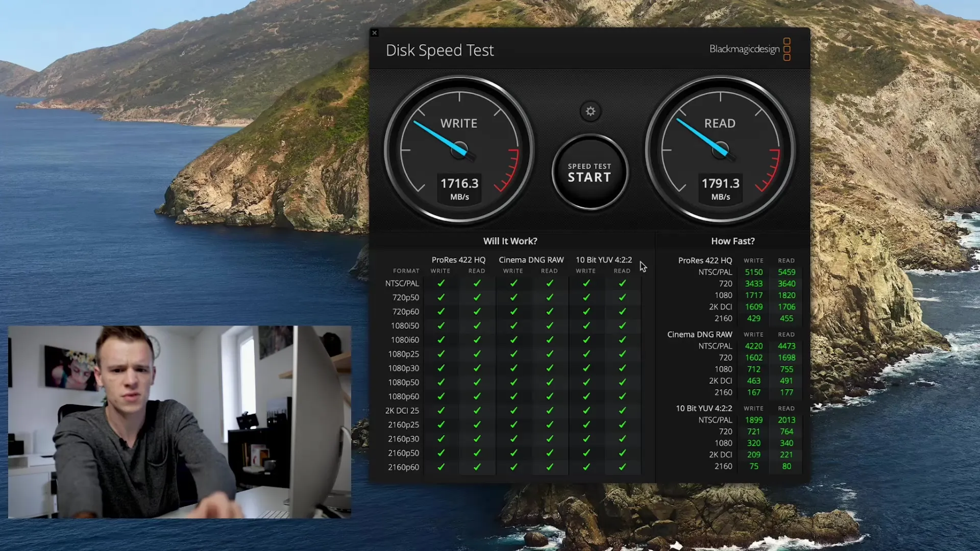The image size is (980, 551).
Task: Click the 1080p50 format row label
Action: 403,382
